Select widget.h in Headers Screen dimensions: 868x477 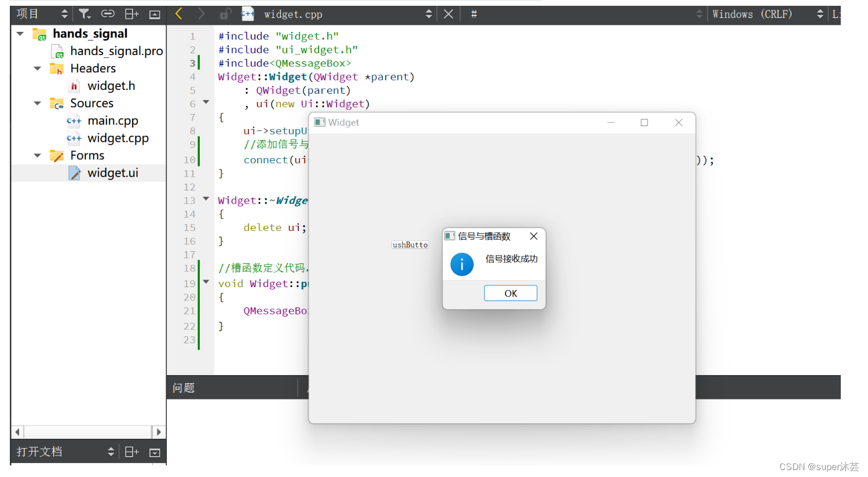[x=111, y=86]
